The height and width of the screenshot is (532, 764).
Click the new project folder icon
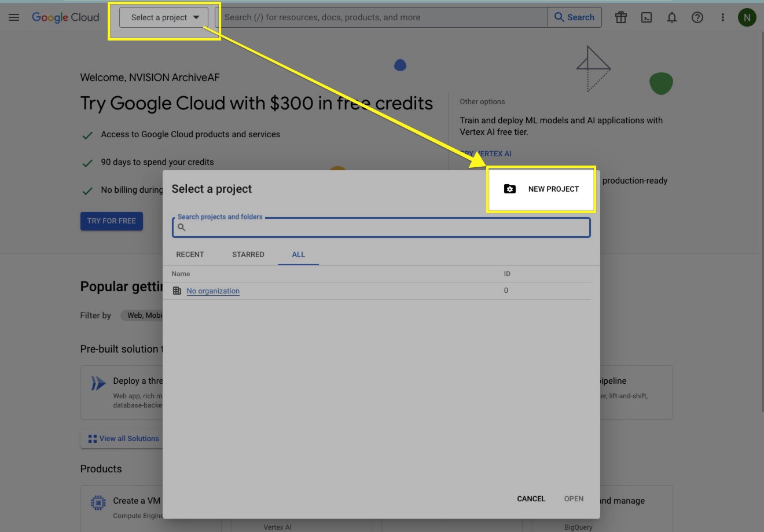click(x=510, y=189)
